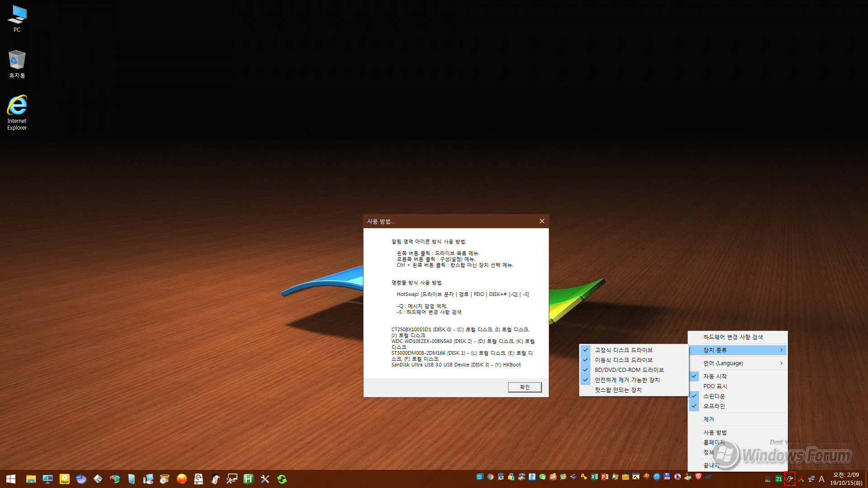The image size is (868, 488).
Task: Toggle 안전하게 제거 가능한 장치 option
Action: 634,380
